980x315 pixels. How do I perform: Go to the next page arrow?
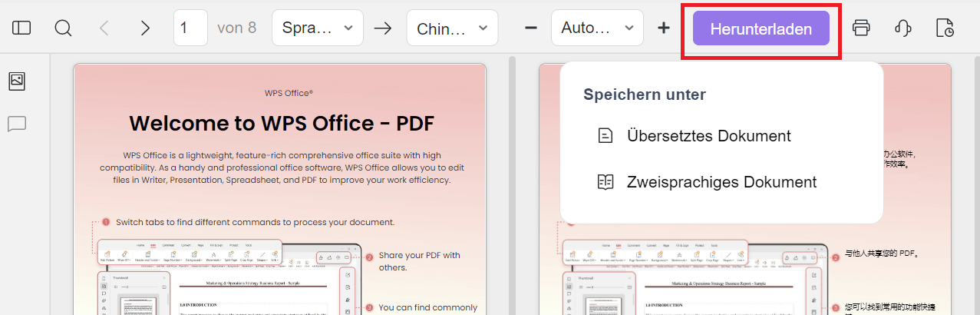point(145,28)
